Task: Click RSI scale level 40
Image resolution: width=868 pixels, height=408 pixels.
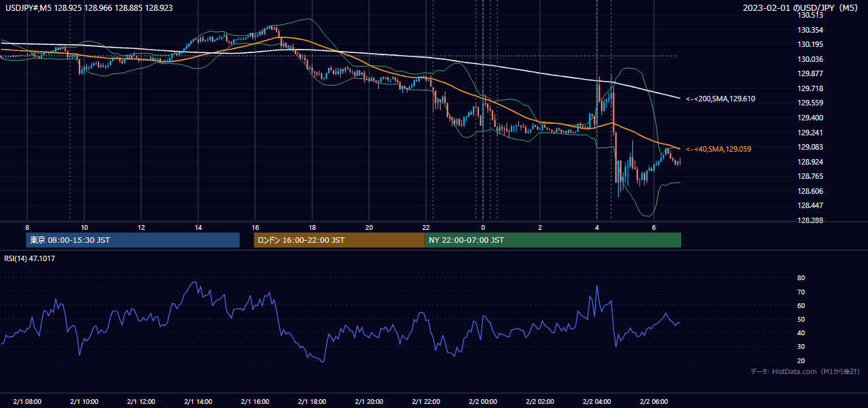Action: (801, 333)
